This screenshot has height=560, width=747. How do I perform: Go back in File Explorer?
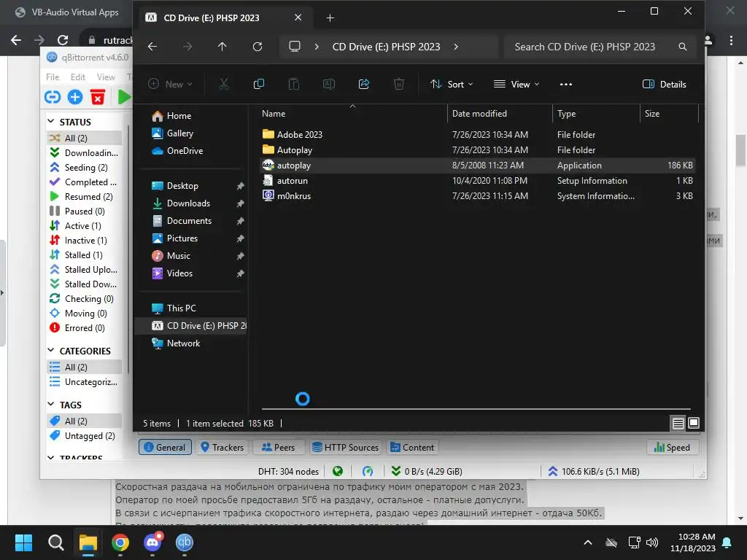pos(152,47)
